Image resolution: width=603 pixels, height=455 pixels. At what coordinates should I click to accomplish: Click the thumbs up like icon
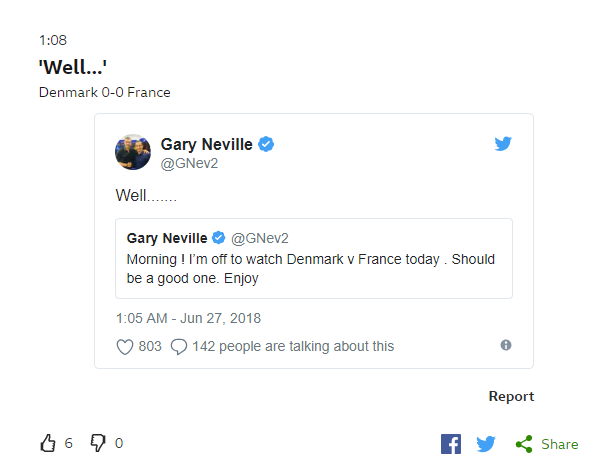(x=47, y=443)
